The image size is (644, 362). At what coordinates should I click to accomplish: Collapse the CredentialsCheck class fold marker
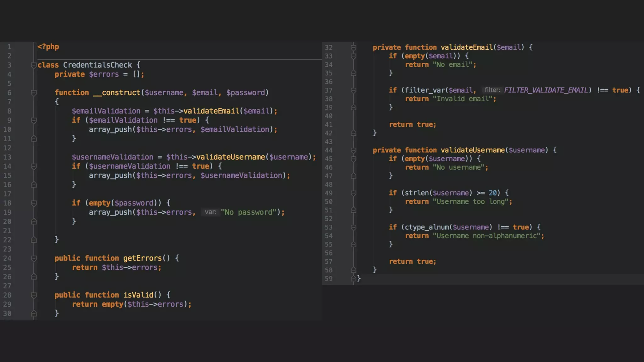[34, 65]
